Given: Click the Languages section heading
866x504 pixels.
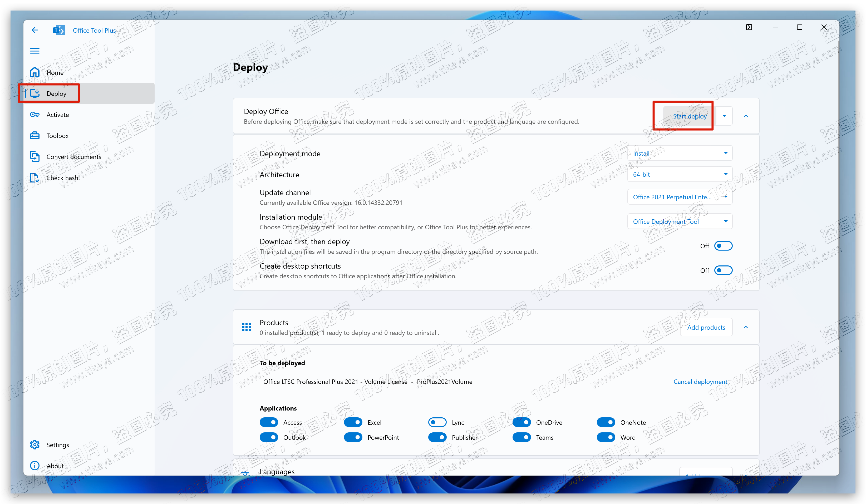Looking at the screenshot, I should pyautogui.click(x=277, y=471).
